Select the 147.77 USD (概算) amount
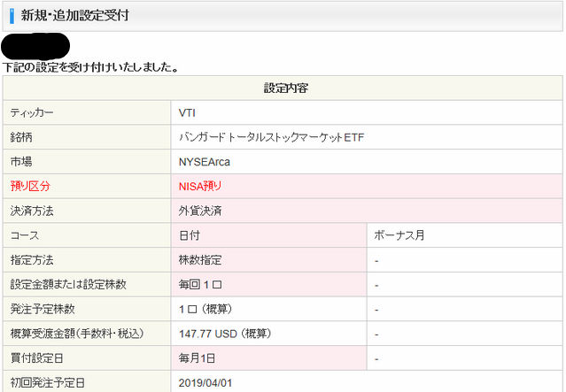The image size is (566, 392). 225,334
